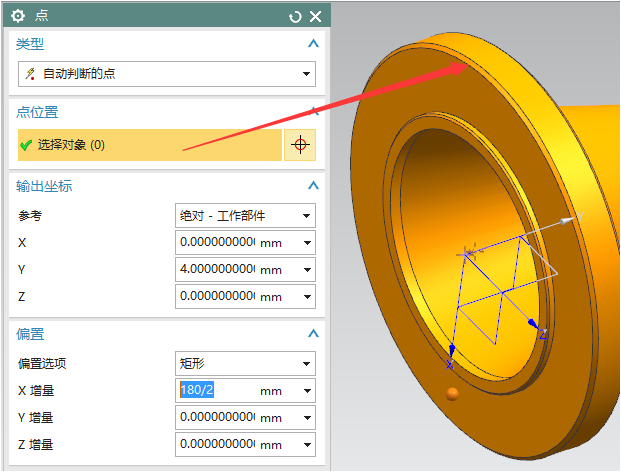Click the X coordinate input field
This screenshot has height=472, width=621.
click(x=216, y=243)
